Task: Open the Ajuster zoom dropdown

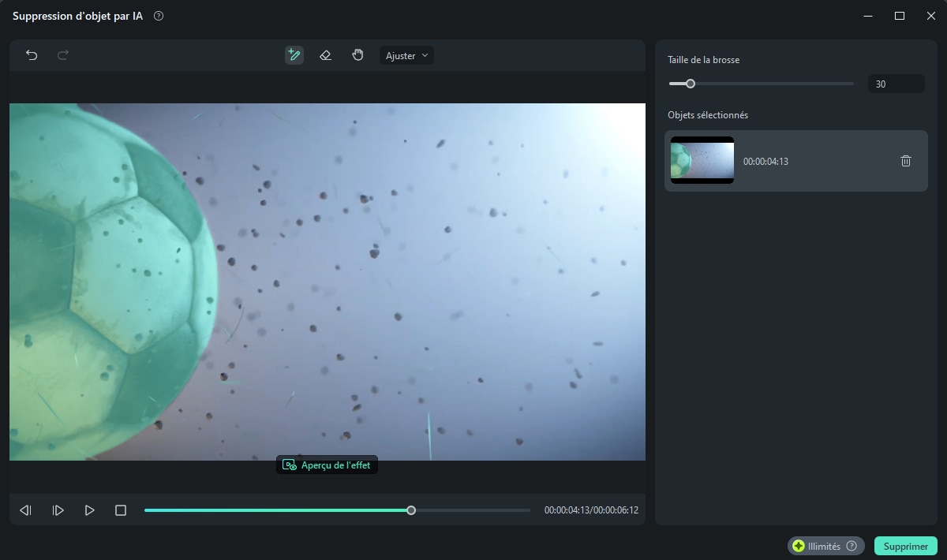Action: 406,55
